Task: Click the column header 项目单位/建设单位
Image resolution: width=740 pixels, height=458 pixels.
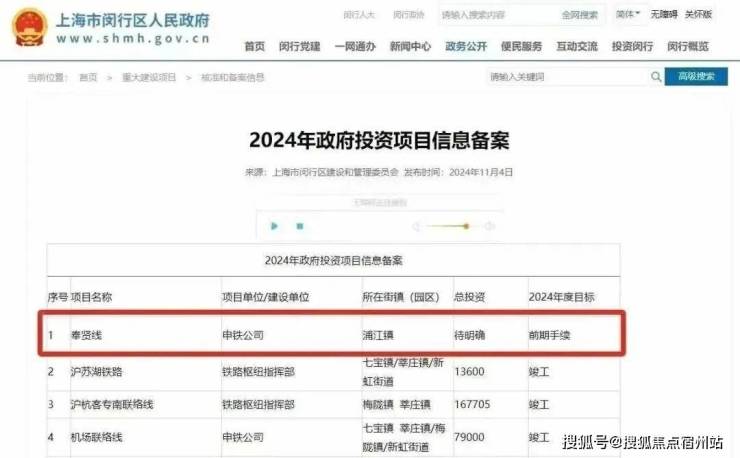Action: point(266,297)
